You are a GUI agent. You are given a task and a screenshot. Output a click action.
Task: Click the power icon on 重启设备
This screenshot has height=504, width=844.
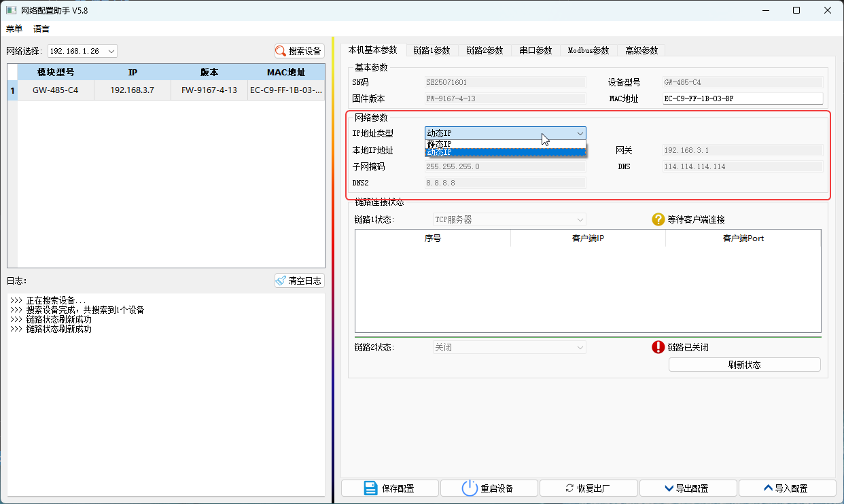pos(469,488)
